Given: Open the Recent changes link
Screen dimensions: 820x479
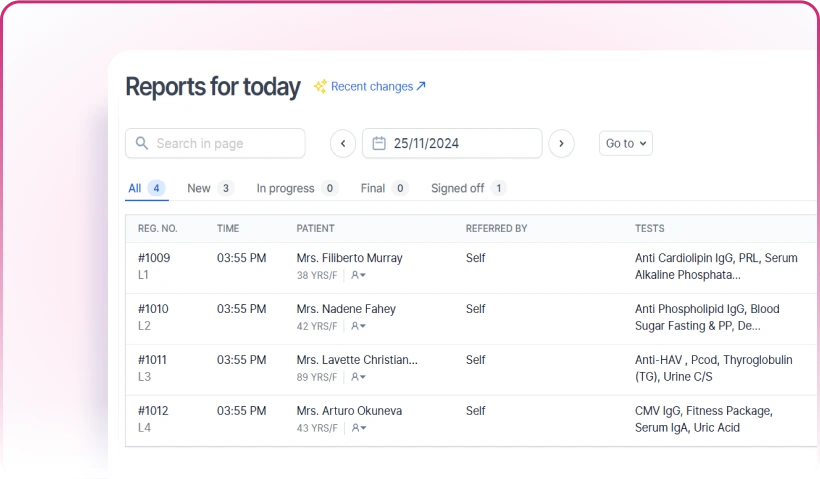Looking at the screenshot, I should [378, 86].
